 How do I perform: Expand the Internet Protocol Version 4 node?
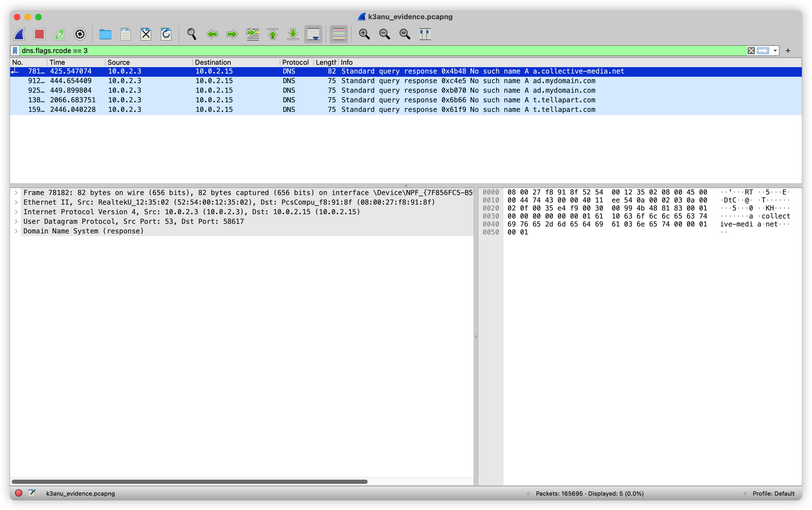pos(16,212)
